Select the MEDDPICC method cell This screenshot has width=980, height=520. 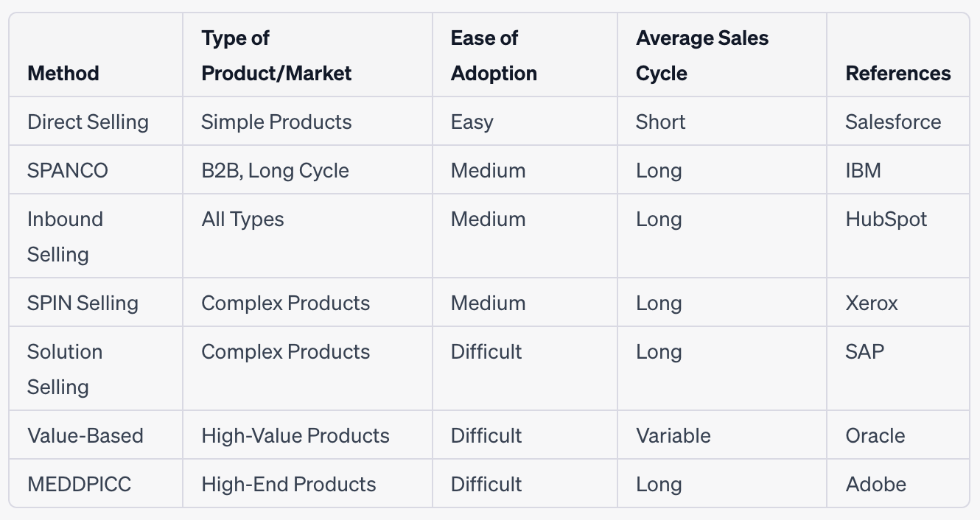click(x=79, y=484)
